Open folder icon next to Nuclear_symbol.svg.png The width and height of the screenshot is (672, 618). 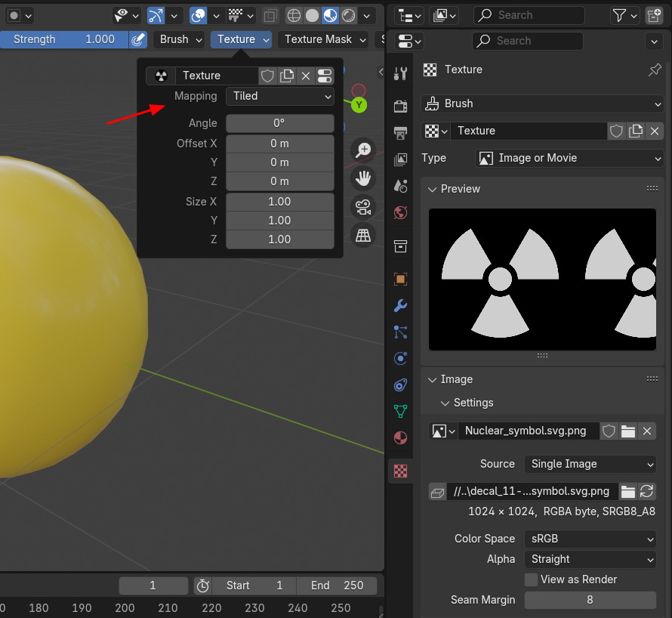628,431
